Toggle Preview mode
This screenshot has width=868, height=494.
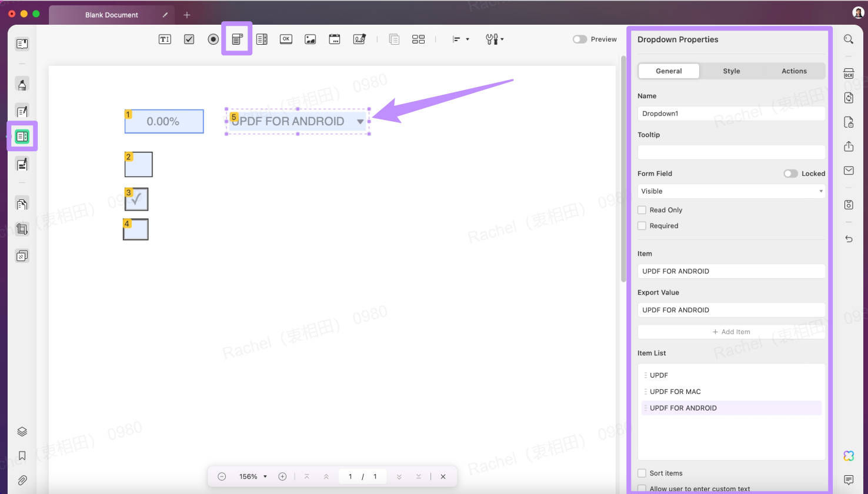pos(579,39)
